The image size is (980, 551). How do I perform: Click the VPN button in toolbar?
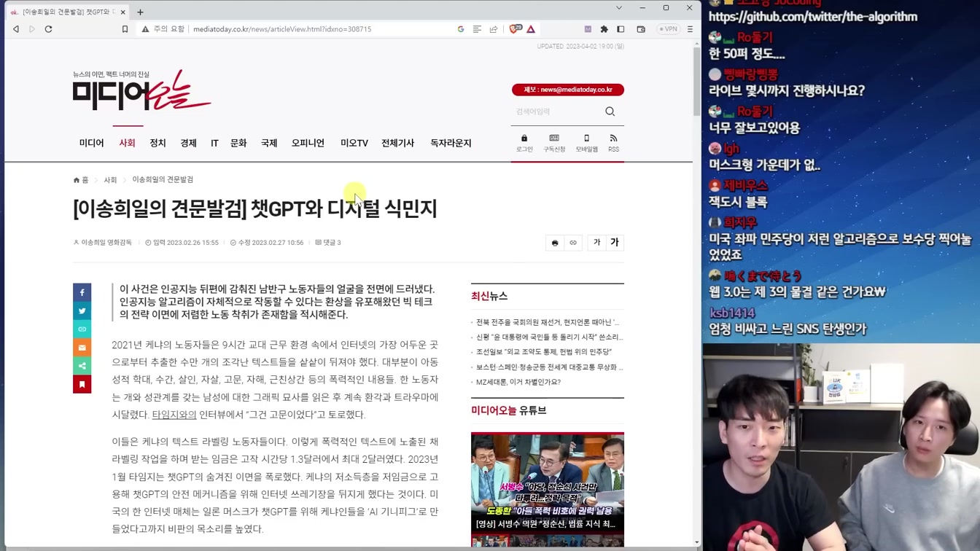coord(668,29)
